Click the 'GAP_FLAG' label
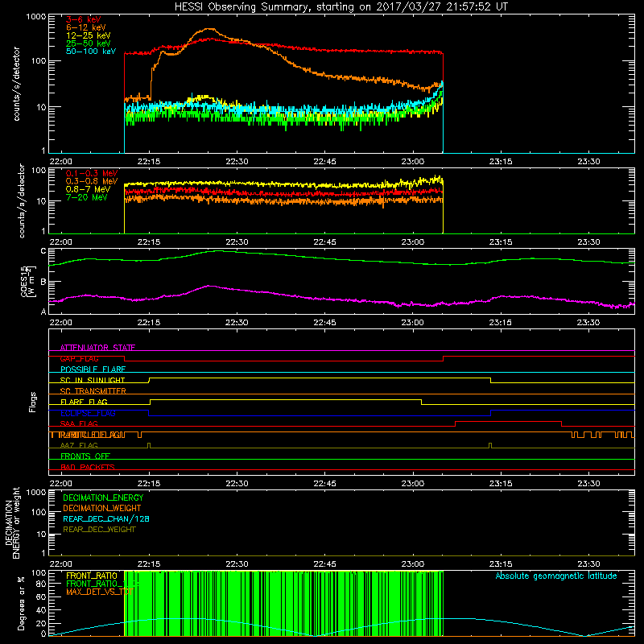This screenshot has width=644, height=644. coord(79,358)
